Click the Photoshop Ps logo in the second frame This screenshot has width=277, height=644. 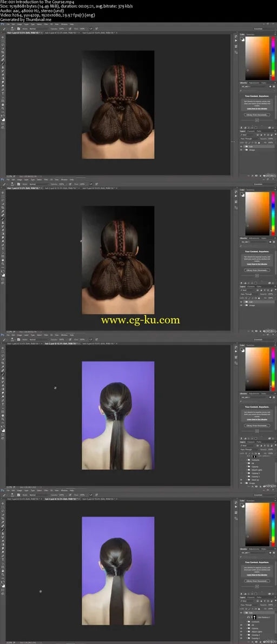[x=2, y=179]
